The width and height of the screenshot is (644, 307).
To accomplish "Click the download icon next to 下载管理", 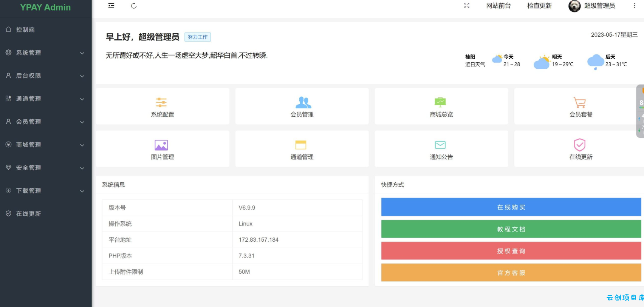I will click(x=8, y=190).
